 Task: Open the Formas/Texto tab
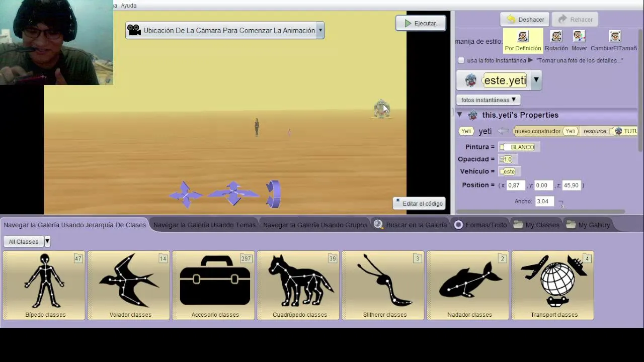[480, 225]
